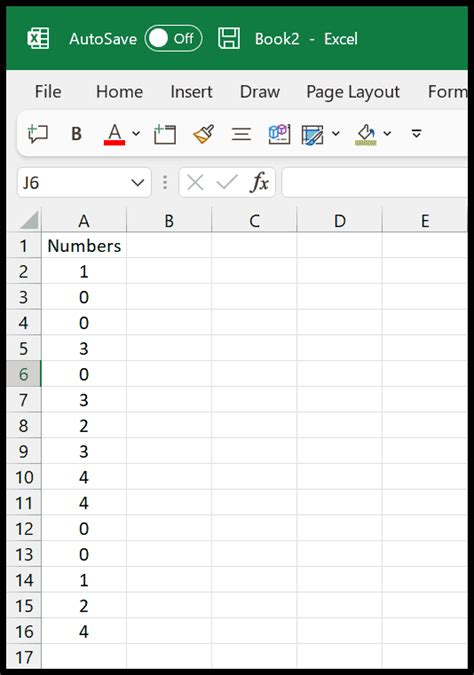Click the borders drawing icon
The image size is (474, 675).
click(313, 134)
